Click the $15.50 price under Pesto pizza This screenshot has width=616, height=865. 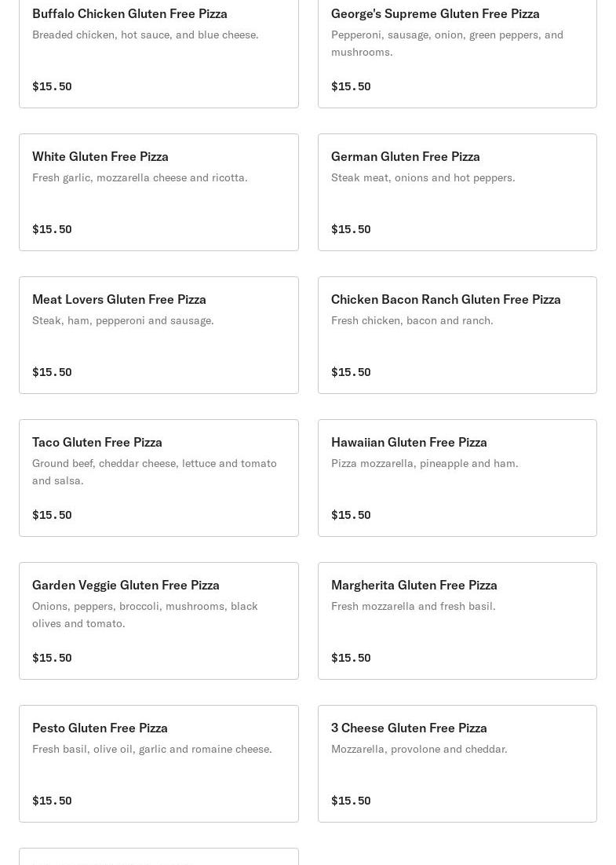point(52,801)
